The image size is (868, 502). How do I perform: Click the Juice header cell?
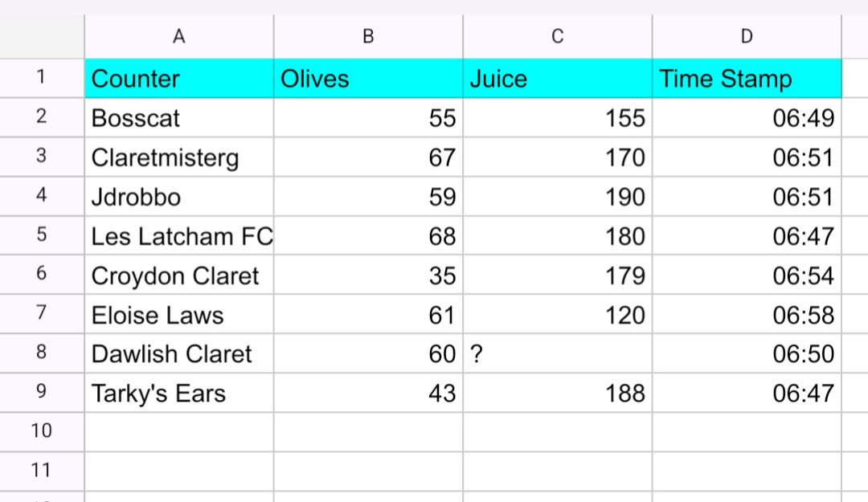click(558, 79)
